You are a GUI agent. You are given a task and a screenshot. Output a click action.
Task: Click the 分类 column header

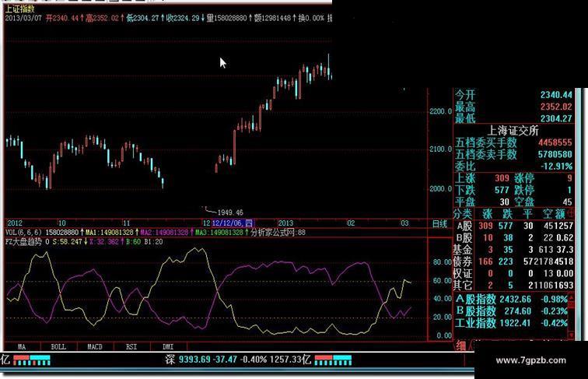pos(462,214)
